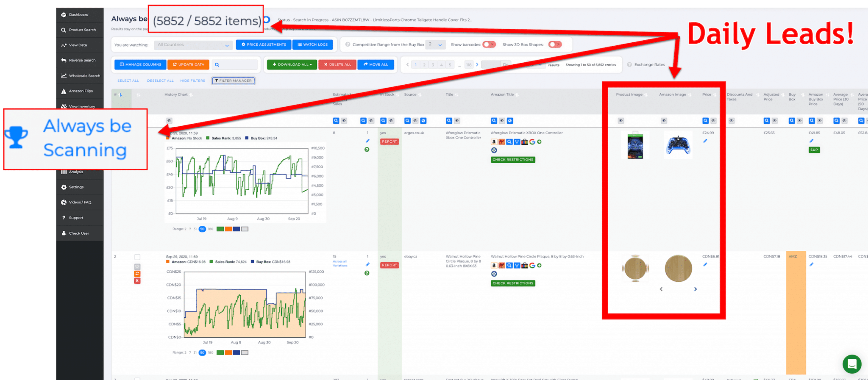Screen dimensions: 868x380
Task: Click the Price Adjustments button
Action: click(263, 44)
